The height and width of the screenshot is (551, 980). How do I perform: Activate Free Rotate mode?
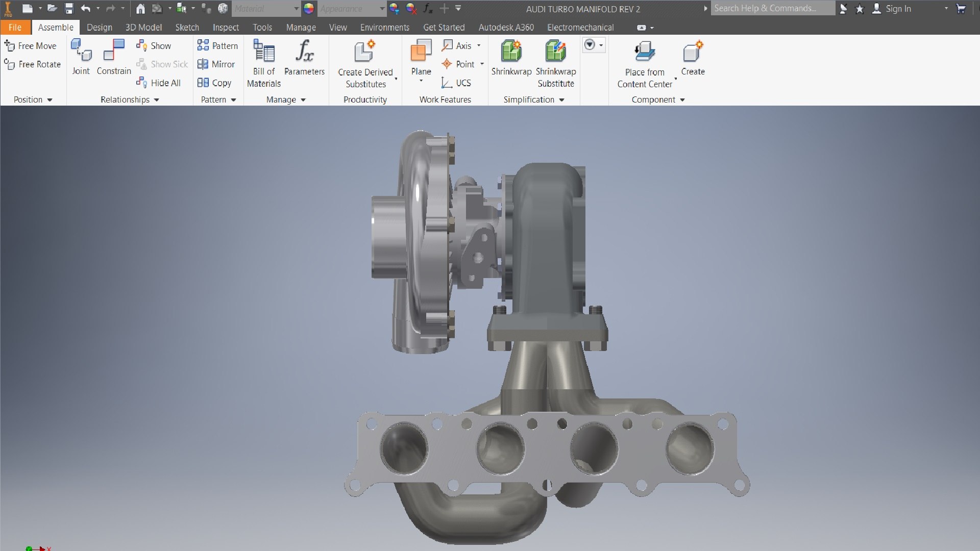[x=32, y=64]
